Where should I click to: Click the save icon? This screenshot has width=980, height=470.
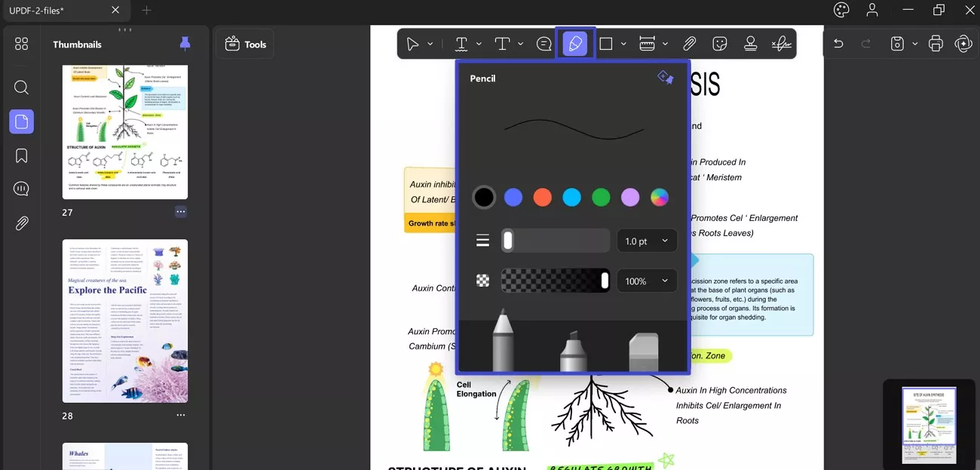click(x=897, y=44)
